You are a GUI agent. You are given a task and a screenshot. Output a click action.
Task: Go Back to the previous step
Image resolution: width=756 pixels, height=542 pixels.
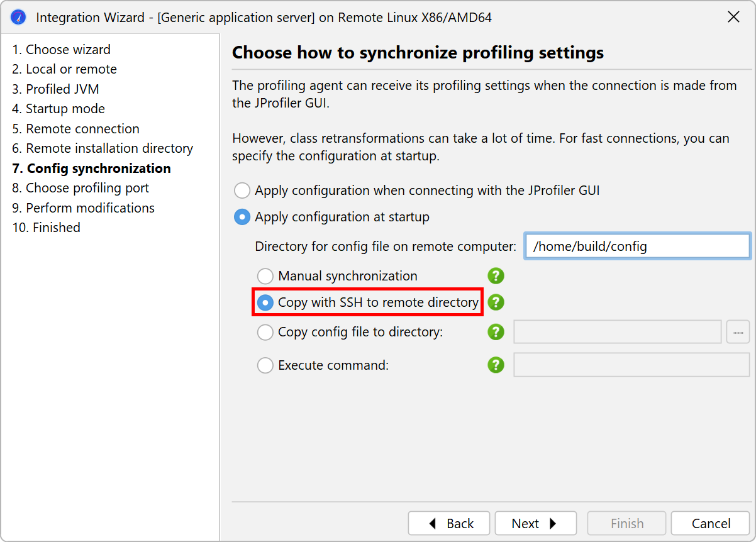(449, 523)
